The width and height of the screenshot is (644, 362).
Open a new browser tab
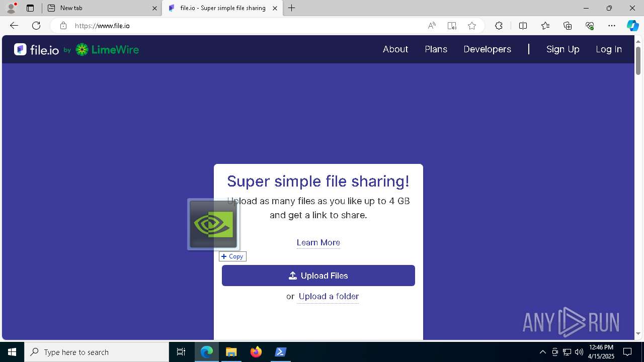(292, 8)
